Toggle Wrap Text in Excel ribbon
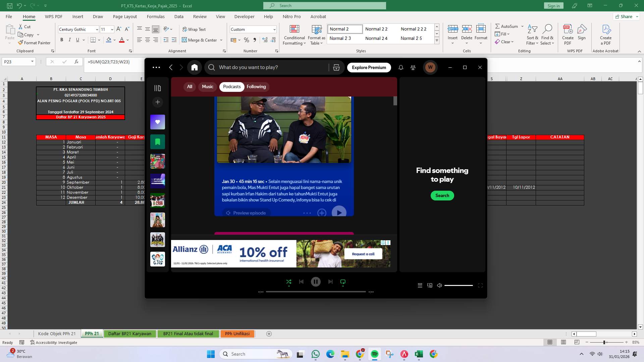 194,29
